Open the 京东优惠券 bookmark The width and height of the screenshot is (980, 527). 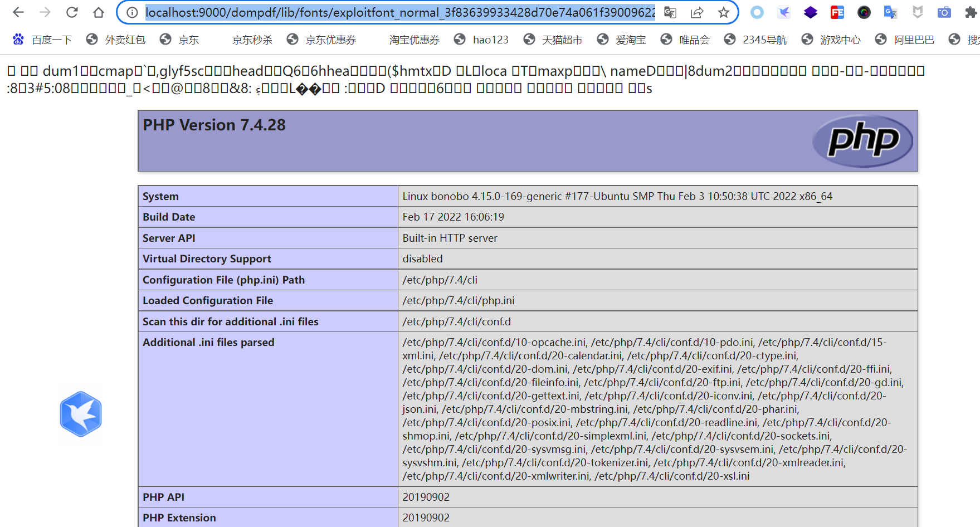[321, 40]
